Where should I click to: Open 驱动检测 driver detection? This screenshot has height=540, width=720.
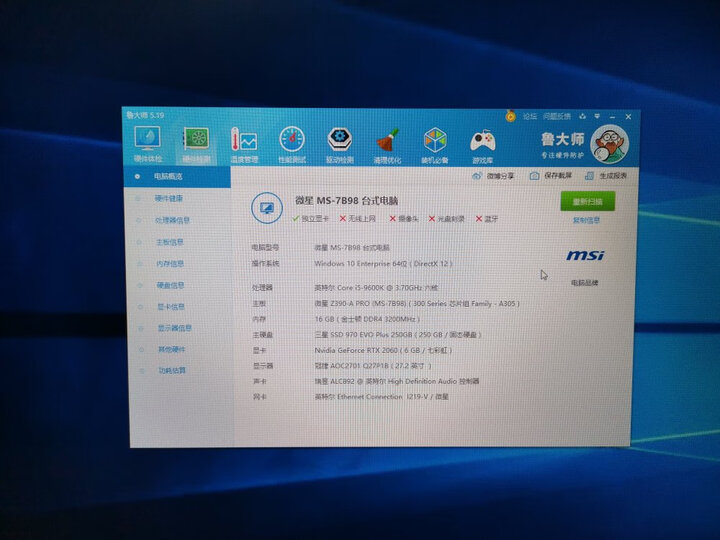(340, 146)
